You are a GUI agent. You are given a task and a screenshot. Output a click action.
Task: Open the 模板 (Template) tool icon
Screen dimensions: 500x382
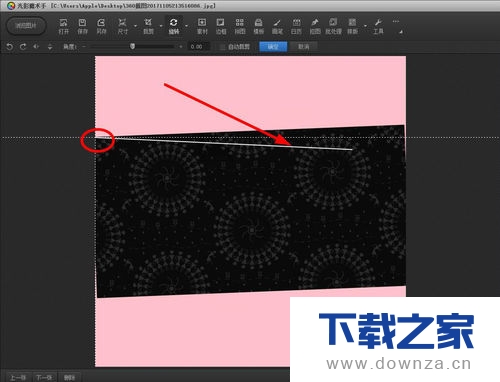(258, 26)
